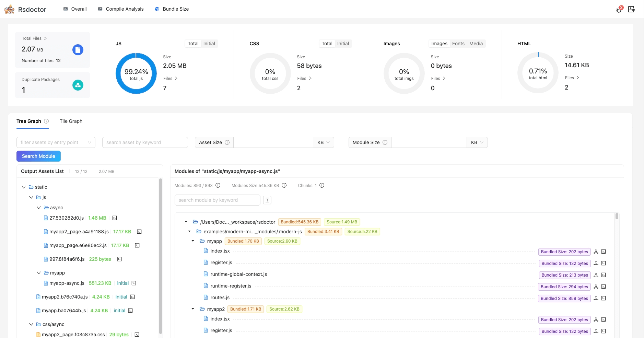Open the bug alerts icon with badge
The image size is (644, 338).
click(620, 9)
